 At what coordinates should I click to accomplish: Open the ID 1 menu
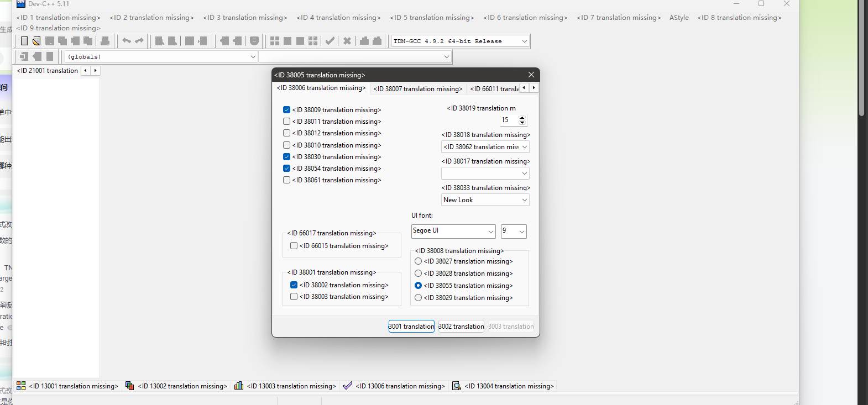pyautogui.click(x=59, y=18)
